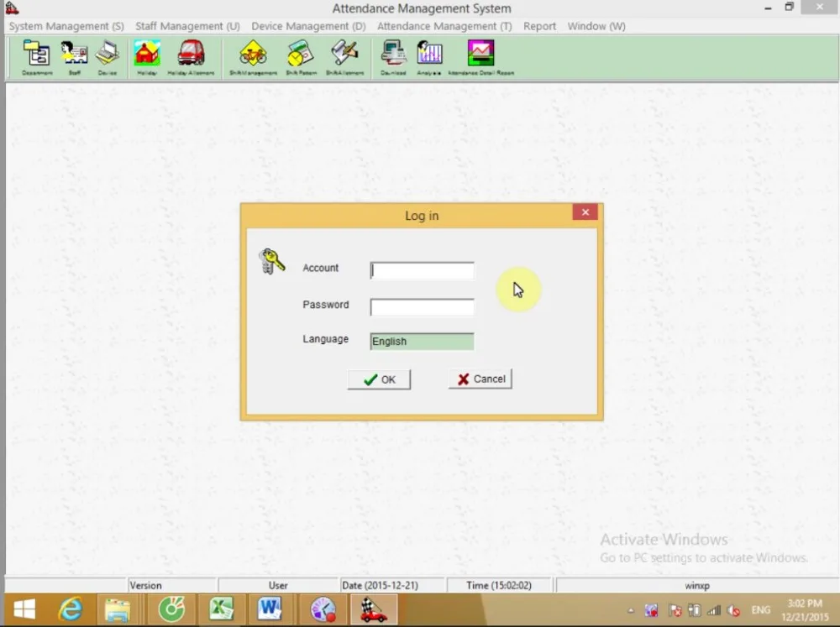This screenshot has width=840, height=627.
Task: Open the Staff Management (U) menu
Action: 187,26
